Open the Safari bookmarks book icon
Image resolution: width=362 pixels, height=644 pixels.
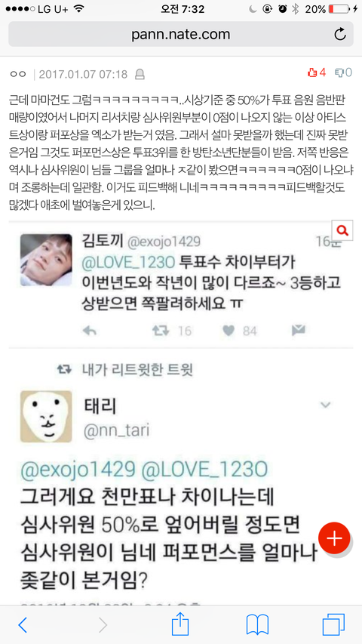257,624
